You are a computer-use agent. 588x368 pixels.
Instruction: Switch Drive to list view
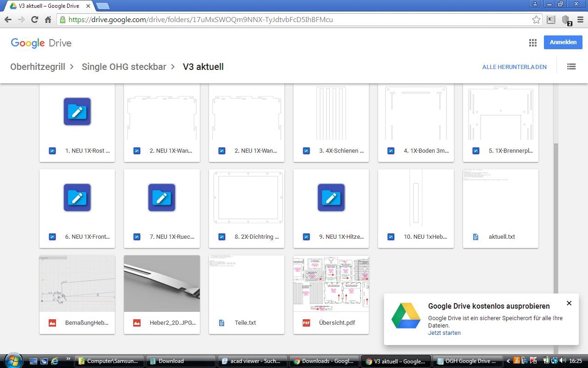[x=571, y=67]
